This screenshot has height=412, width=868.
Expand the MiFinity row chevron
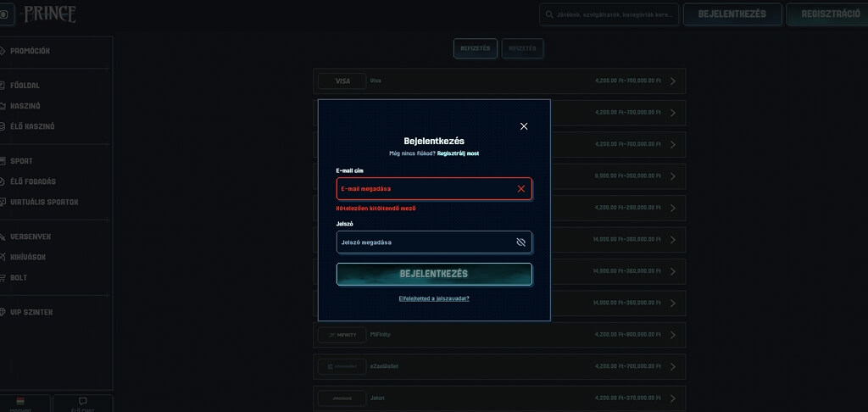[672, 335]
